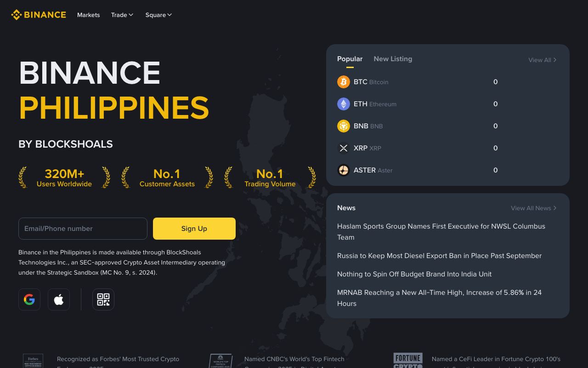Switch to the New Listing tab
Image resolution: width=588 pixels, height=368 pixels.
pos(393,59)
